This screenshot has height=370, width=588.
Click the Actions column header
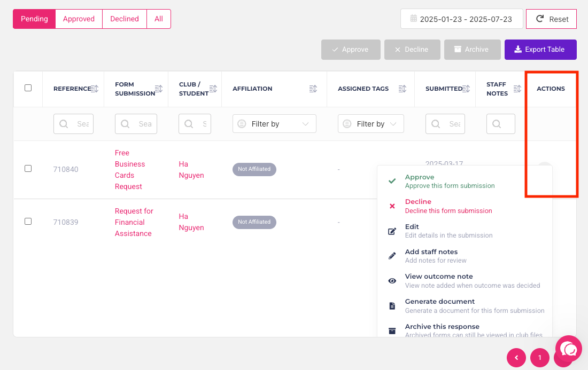[x=551, y=89]
